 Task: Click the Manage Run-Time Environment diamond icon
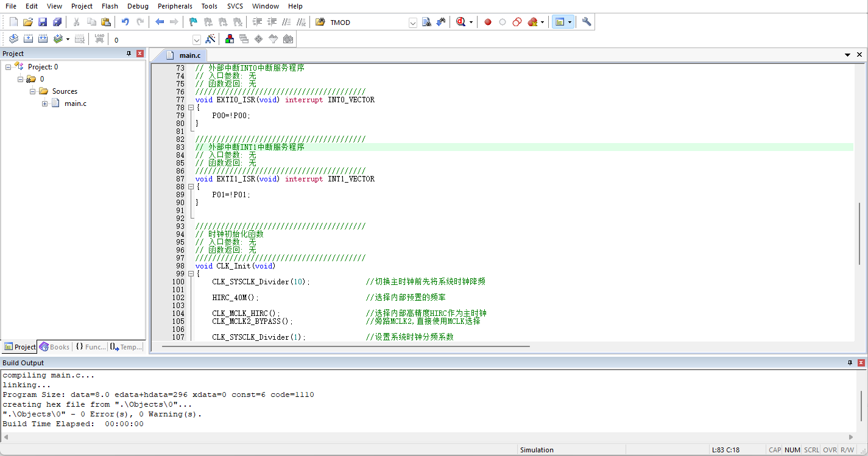(x=259, y=39)
